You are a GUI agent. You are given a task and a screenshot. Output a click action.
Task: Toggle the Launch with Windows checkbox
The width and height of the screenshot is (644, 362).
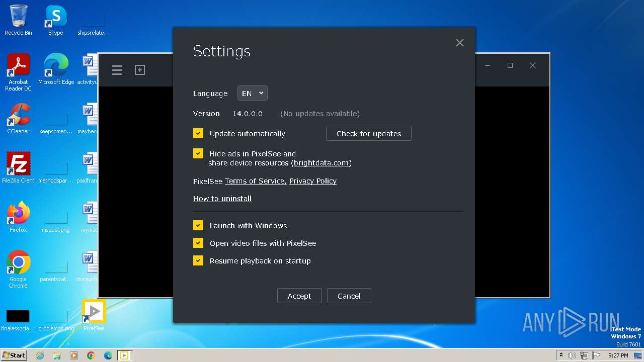[198, 225]
